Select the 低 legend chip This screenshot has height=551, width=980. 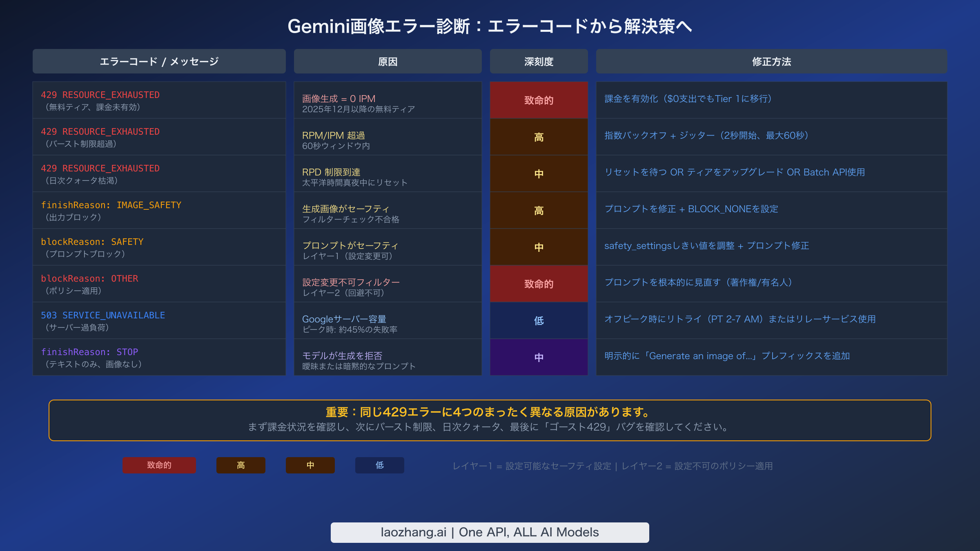pos(379,465)
